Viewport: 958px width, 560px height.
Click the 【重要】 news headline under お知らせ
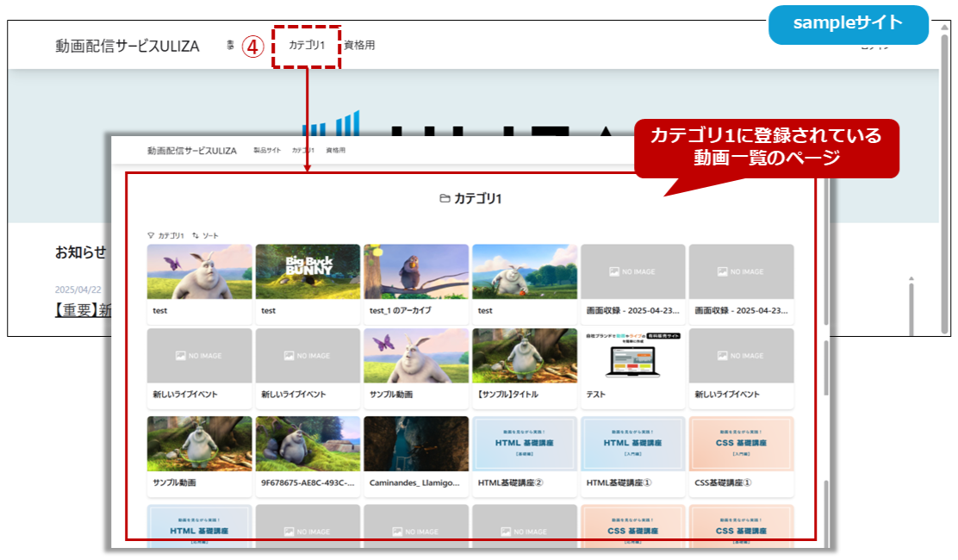[x=83, y=310]
